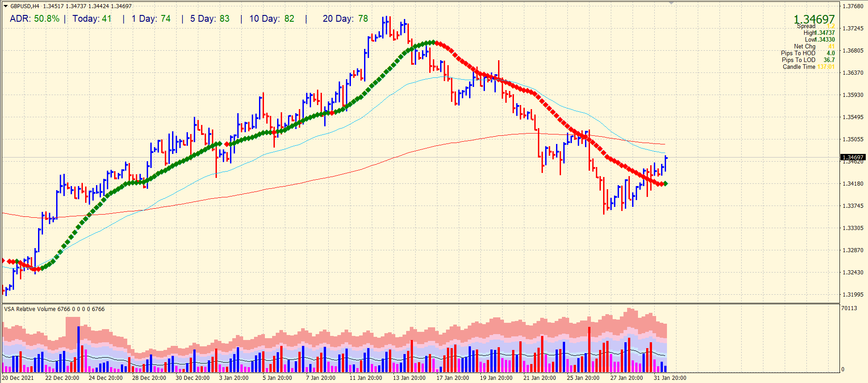Viewport: 868px width, 383px height.
Task: Click the 19 Jan 20:00 time label
Action: tap(496, 378)
